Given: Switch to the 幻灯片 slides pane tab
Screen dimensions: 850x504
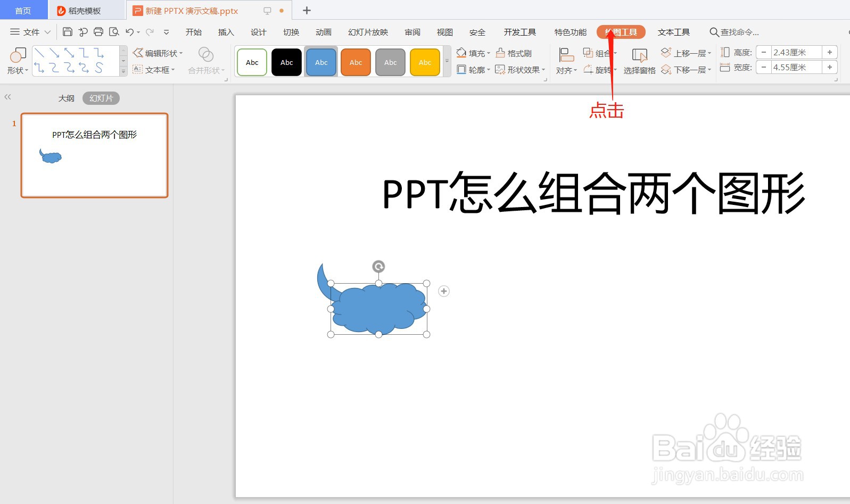Looking at the screenshot, I should (101, 98).
